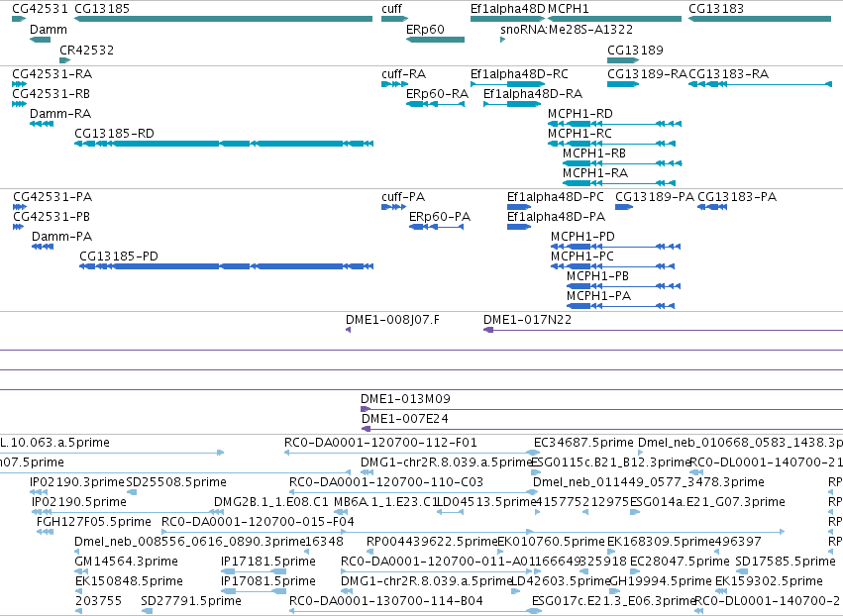The image size is (843, 616).
Task: Click the Ef1alpha48D-RC transcript label
Action: coord(519,73)
